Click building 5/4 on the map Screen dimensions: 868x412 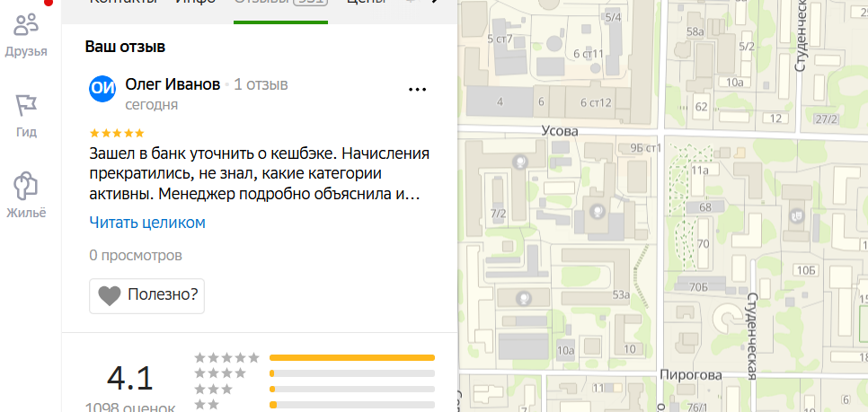[x=614, y=18]
